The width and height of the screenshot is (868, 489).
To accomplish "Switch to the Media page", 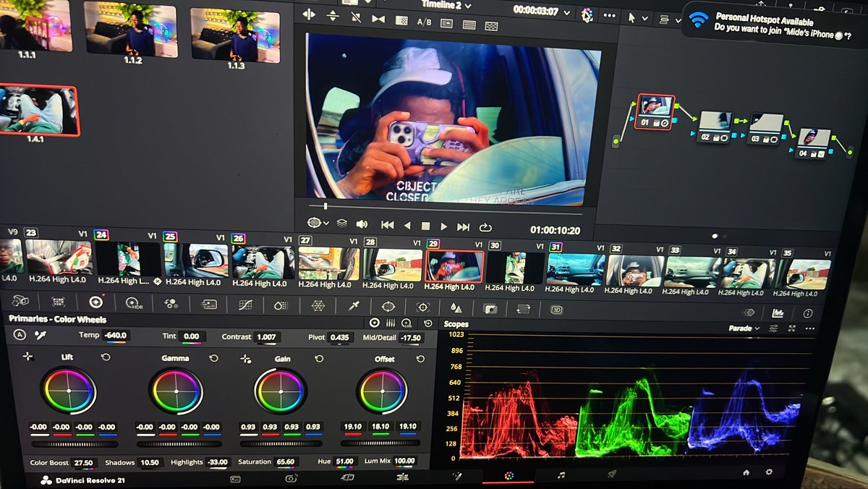I will 235,478.
